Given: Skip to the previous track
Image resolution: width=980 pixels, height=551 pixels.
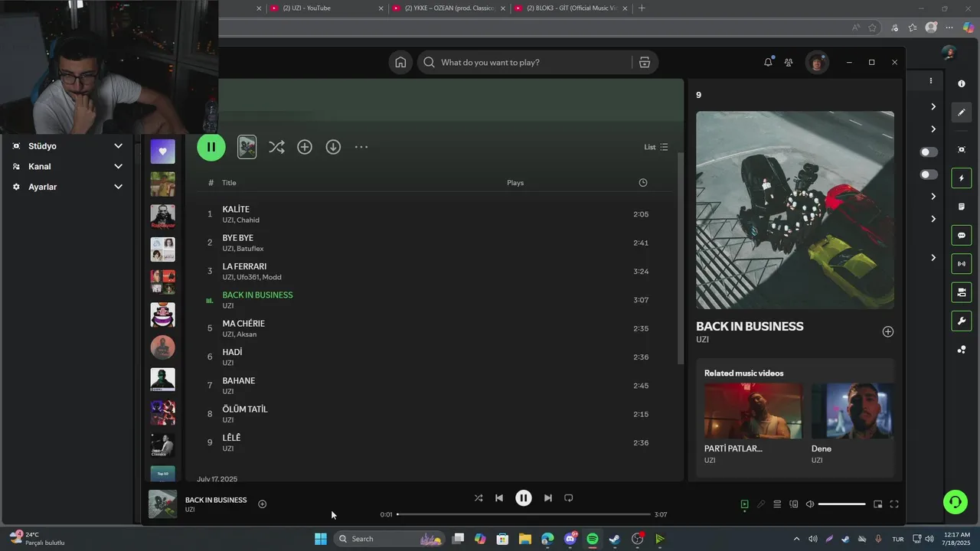Looking at the screenshot, I should coord(499,497).
